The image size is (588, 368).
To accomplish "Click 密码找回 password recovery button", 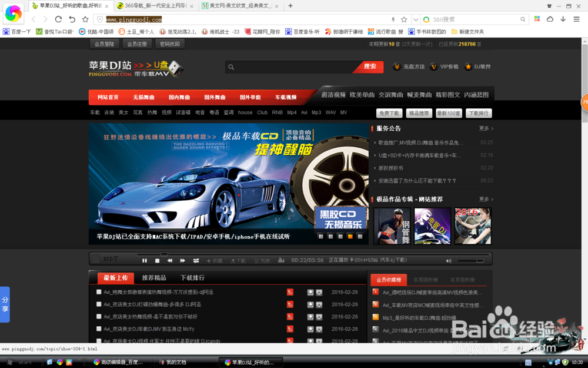I will 170,44.
